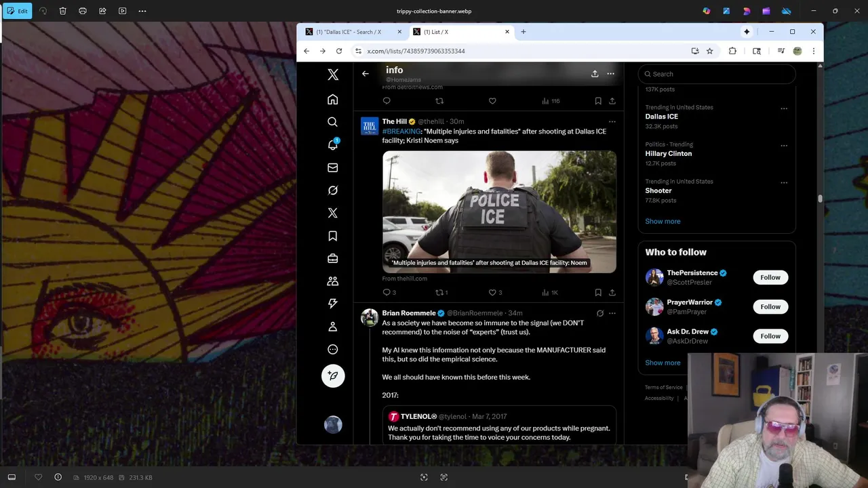The height and width of the screenshot is (488, 868).
Task: Go back from info list
Action: 366,73
